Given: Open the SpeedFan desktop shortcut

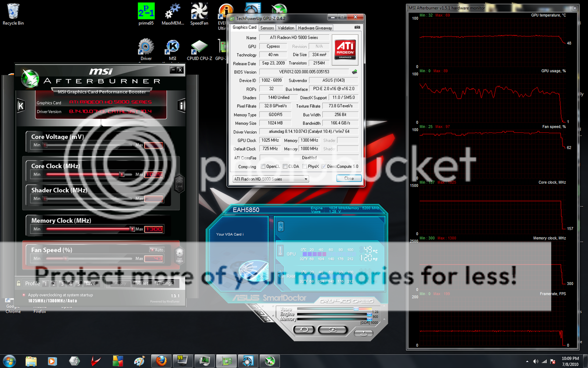Looking at the screenshot, I should coord(199,14).
